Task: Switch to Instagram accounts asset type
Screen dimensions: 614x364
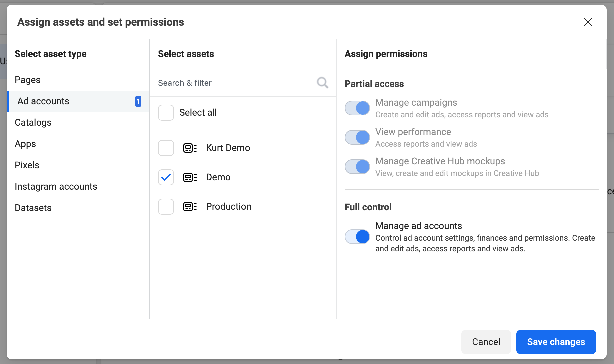Action: pyautogui.click(x=56, y=187)
